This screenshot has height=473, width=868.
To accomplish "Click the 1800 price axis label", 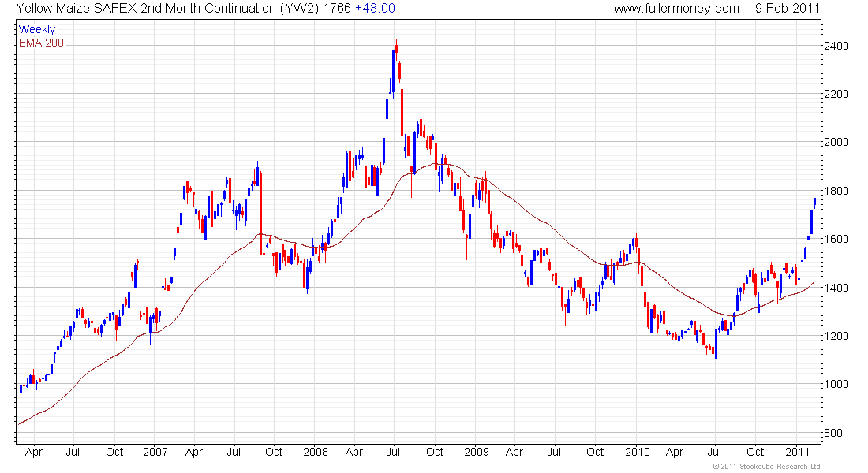I will coord(836,191).
